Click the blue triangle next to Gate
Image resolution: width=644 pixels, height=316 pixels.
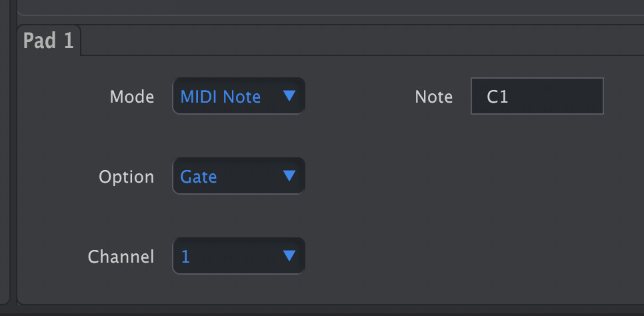click(289, 177)
